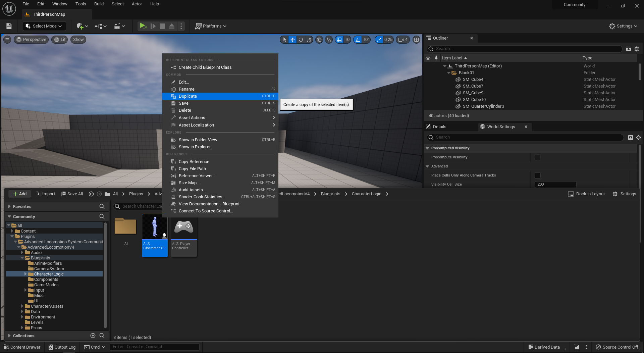Click the Eject from player icon
Viewport: 644px width, 353px height.
pos(172,26)
